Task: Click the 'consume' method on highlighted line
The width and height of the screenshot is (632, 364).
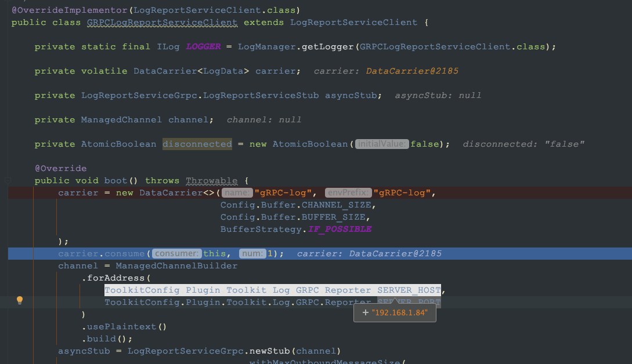Action: [x=125, y=254]
